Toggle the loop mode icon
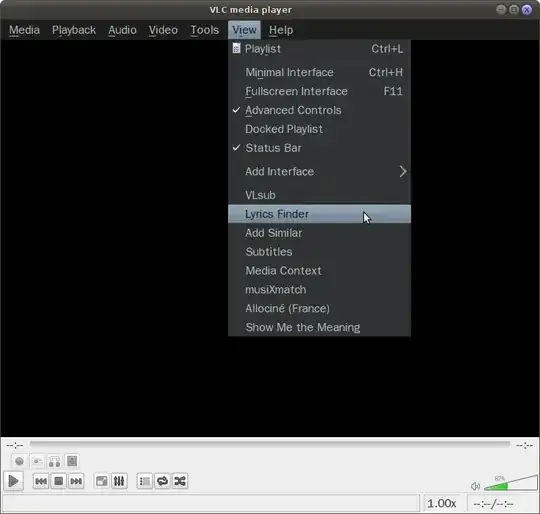Image resolution: width=540 pixels, height=514 pixels. pos(162,481)
